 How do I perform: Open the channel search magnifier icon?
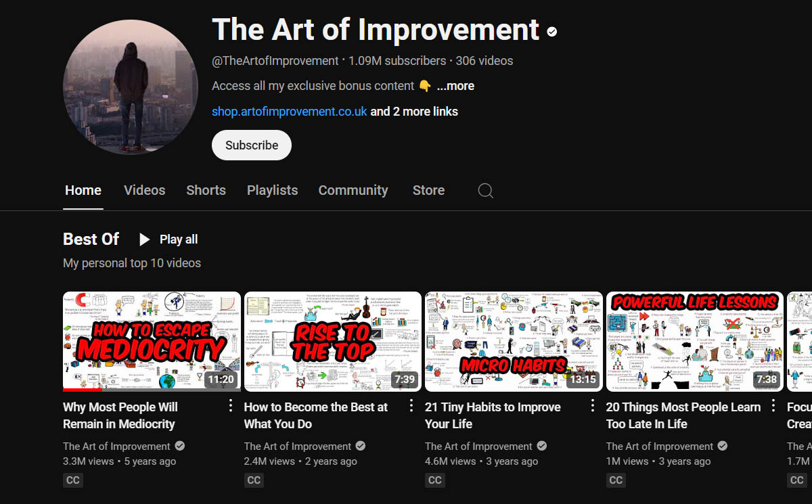click(485, 191)
